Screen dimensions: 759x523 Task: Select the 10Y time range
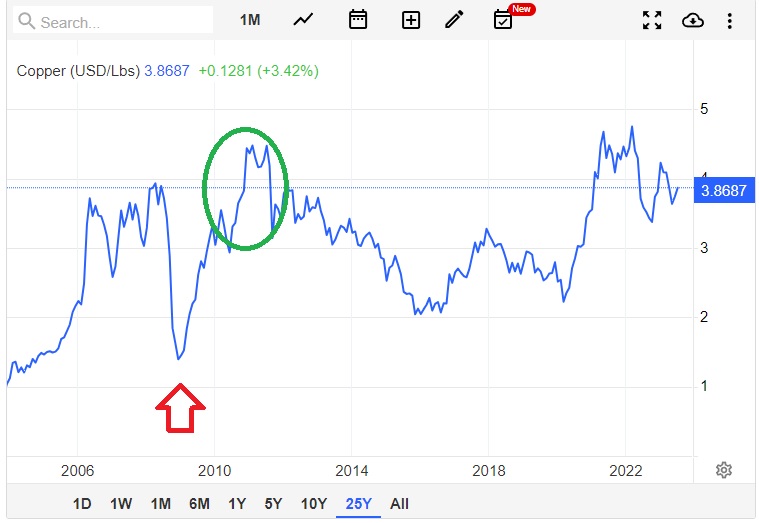[313, 504]
